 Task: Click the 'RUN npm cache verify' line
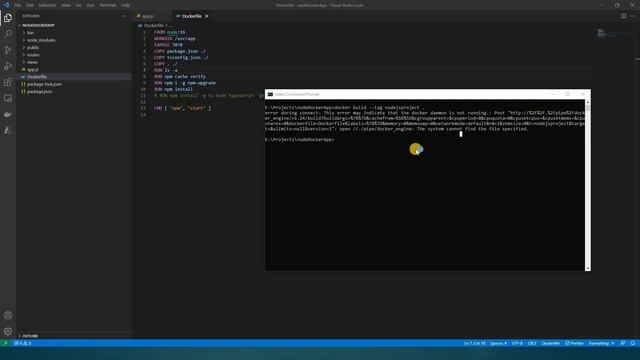point(180,76)
